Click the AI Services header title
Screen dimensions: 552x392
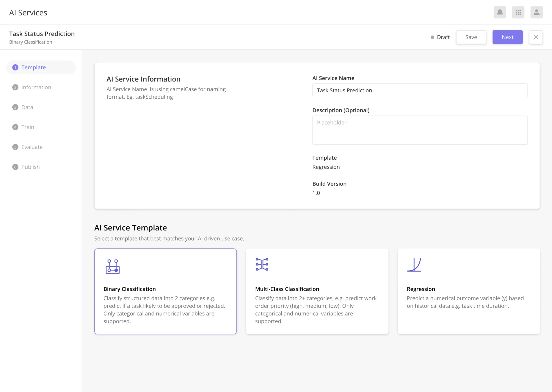click(28, 12)
